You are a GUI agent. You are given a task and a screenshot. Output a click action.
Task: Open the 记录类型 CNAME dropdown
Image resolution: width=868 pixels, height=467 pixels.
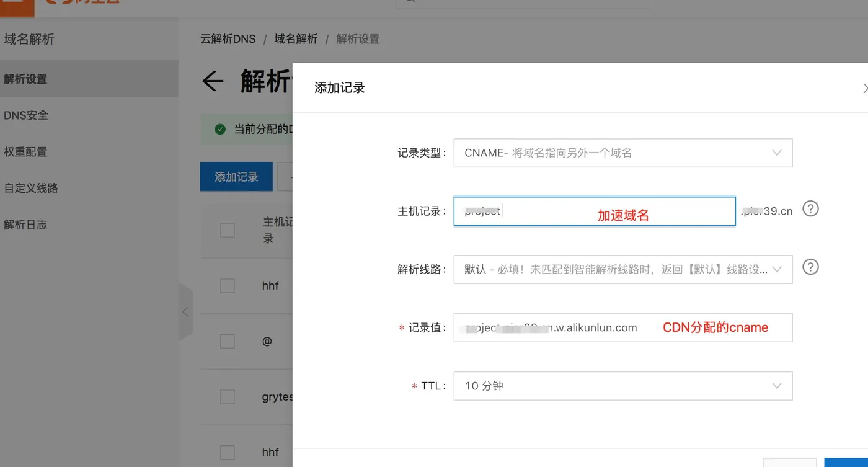(622, 153)
